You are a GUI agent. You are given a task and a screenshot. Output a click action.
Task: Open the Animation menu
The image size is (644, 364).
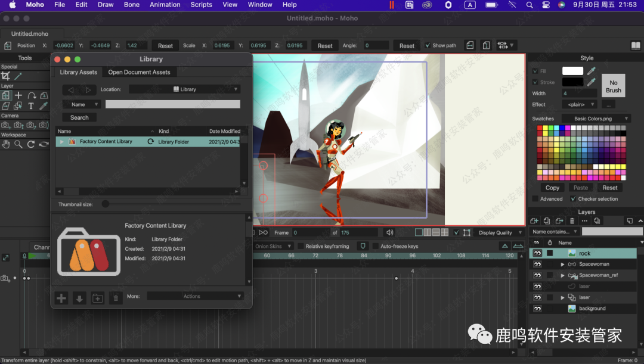(x=165, y=5)
